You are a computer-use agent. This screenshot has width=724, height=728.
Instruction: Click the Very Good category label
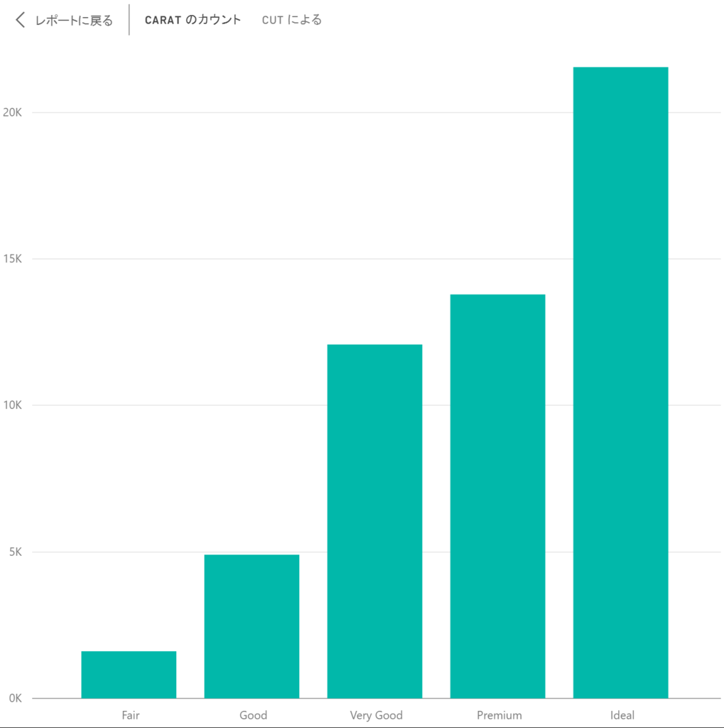(377, 715)
